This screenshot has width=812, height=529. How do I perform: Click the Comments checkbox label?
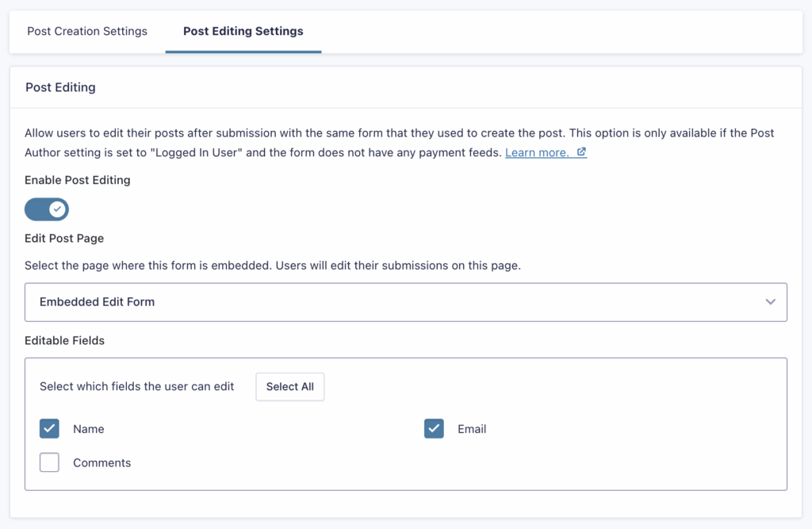[101, 462]
